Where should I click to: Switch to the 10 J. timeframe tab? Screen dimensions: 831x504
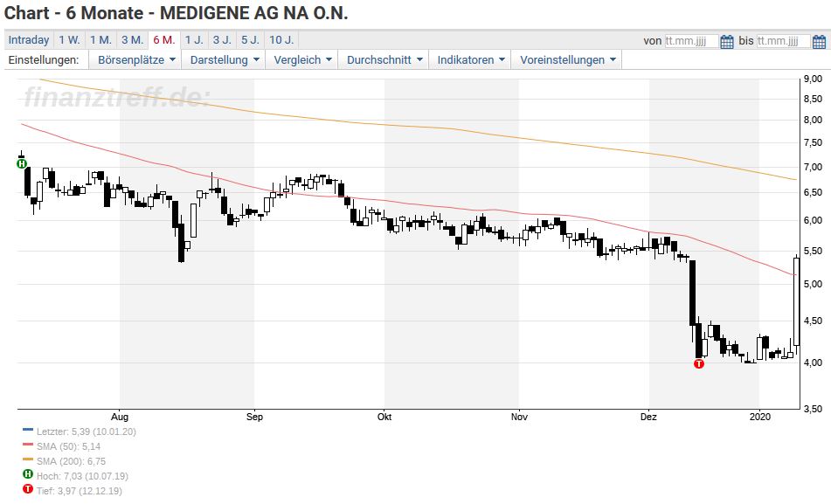(x=281, y=40)
